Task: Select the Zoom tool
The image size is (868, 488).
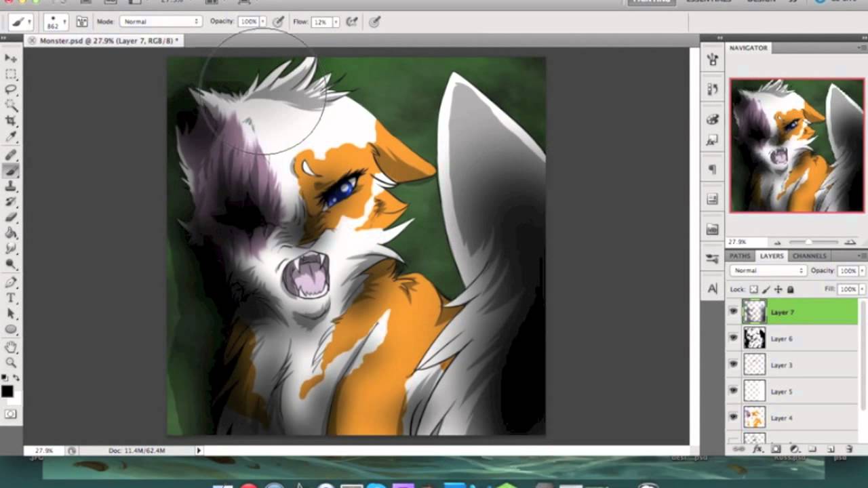Action: 11,363
